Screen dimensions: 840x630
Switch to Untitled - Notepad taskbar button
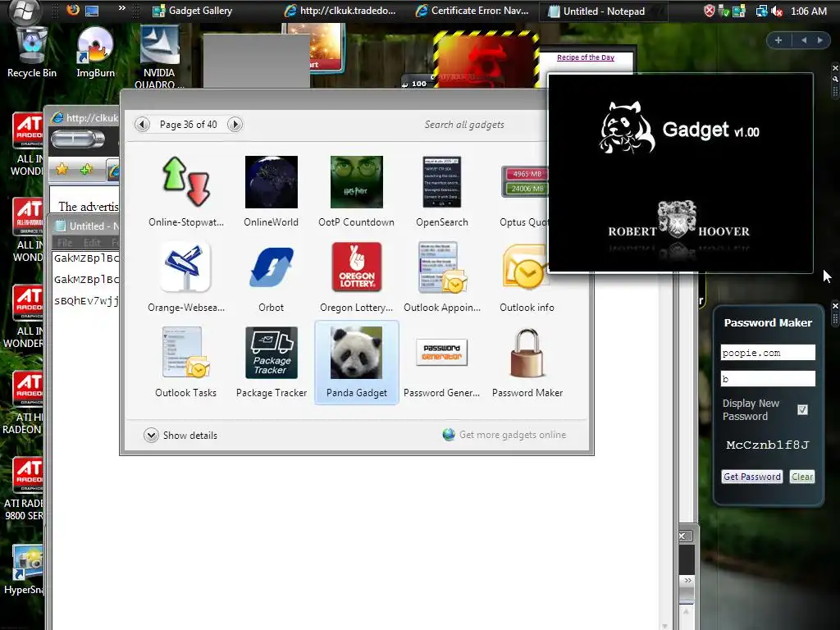(604, 11)
